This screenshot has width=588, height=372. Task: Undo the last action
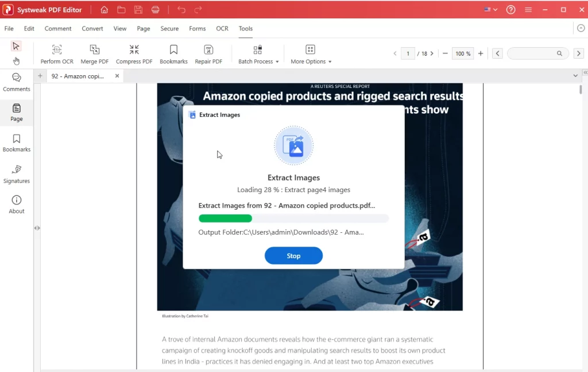coord(181,10)
